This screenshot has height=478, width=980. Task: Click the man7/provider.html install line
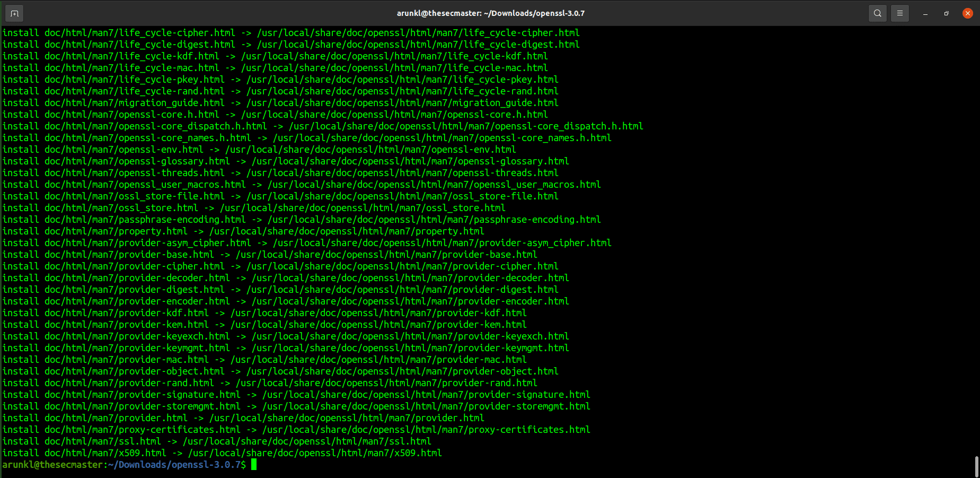pos(243,418)
